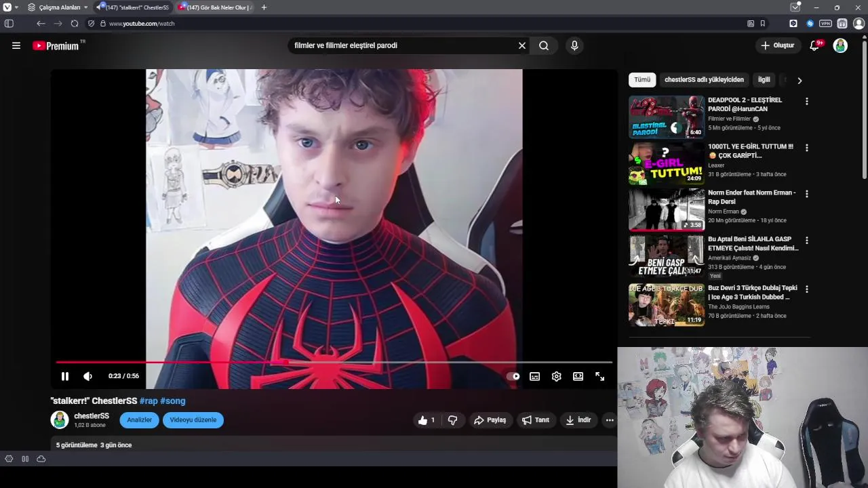This screenshot has width=868, height=488.
Task: Click the Oluştur create button
Action: click(777, 45)
